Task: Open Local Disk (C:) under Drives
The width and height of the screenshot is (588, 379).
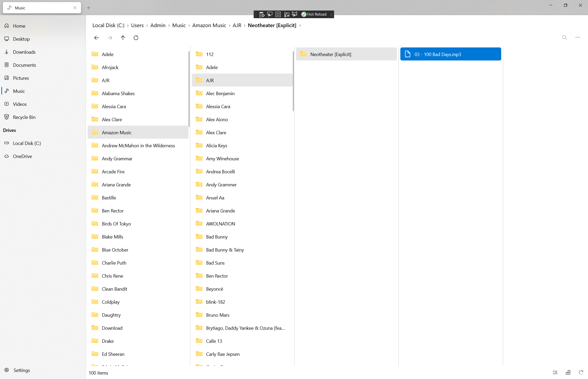Action: coord(43,143)
